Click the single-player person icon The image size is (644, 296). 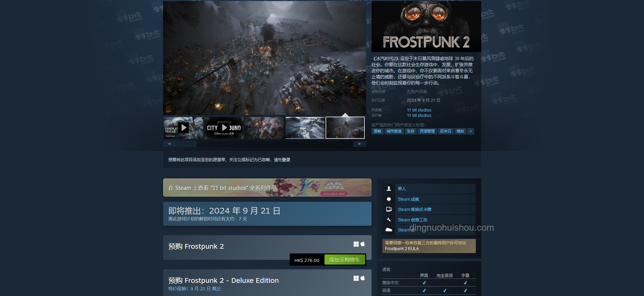pyautogui.click(x=389, y=189)
